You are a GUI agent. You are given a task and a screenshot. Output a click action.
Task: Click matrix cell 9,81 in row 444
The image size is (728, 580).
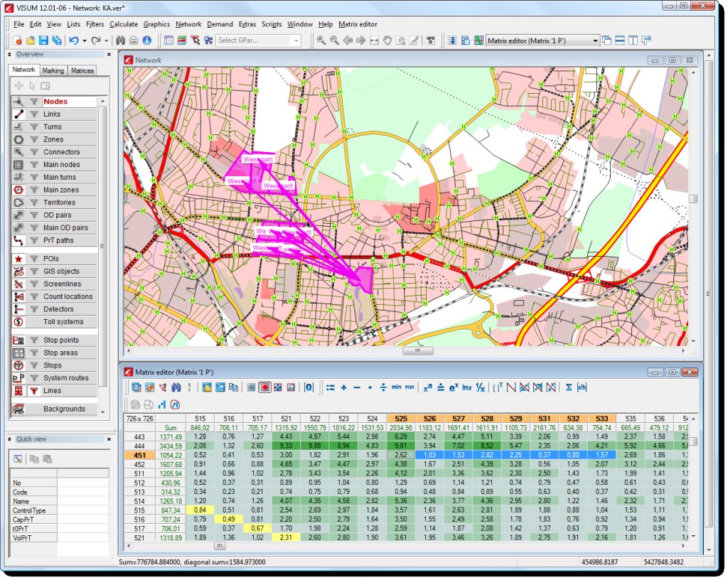tap(401, 446)
